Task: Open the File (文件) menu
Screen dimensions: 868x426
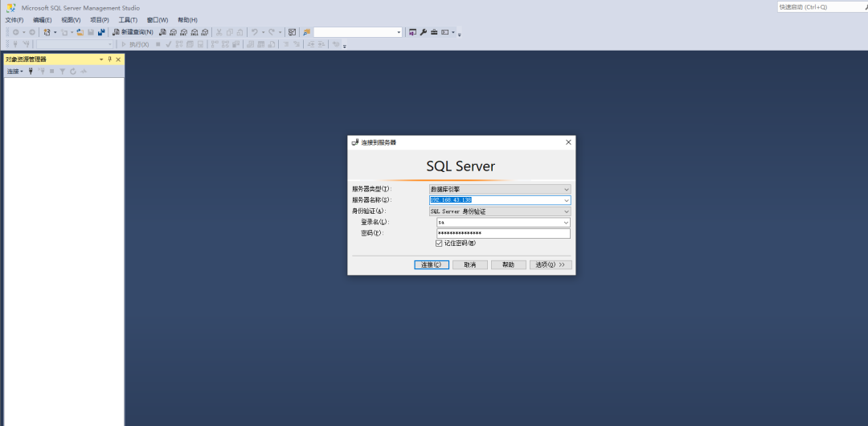Action: (x=14, y=20)
